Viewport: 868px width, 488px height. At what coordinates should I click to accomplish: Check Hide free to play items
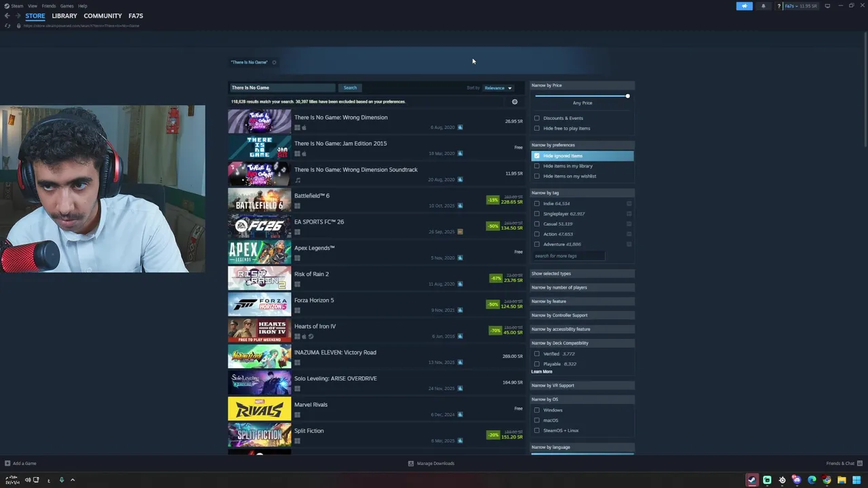537,128
